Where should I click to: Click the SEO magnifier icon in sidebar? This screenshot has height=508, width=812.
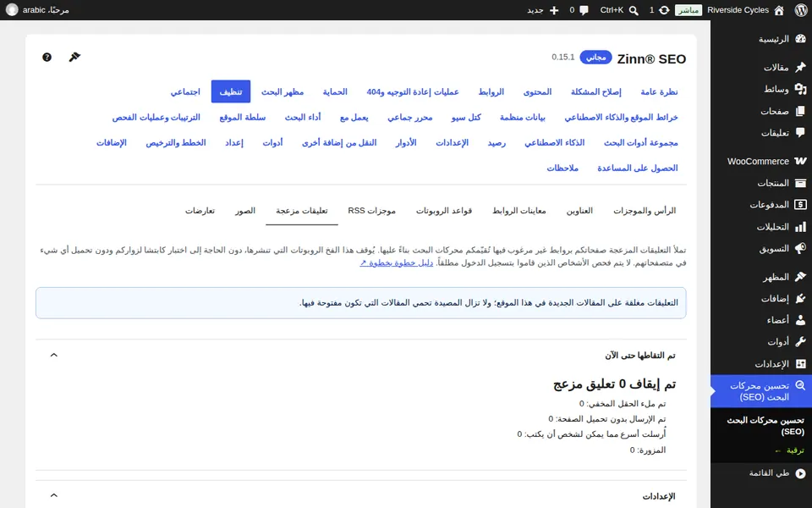tap(801, 386)
